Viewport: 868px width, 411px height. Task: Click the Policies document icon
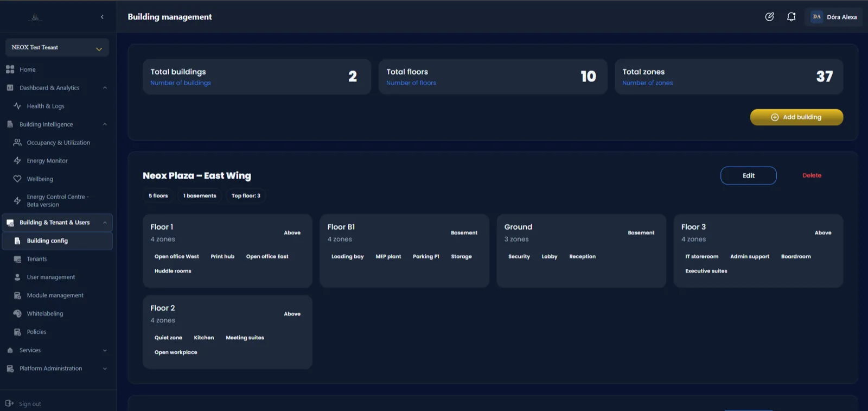point(17,332)
